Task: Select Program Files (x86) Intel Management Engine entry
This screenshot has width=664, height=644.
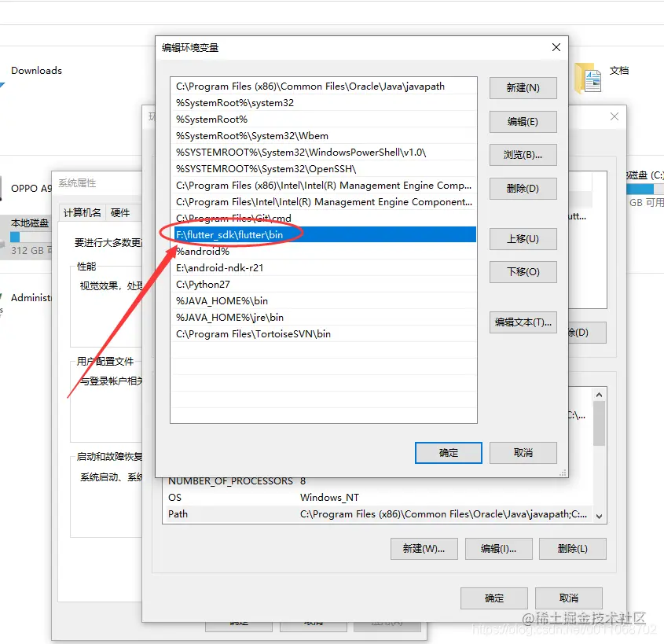Action: coord(324,186)
